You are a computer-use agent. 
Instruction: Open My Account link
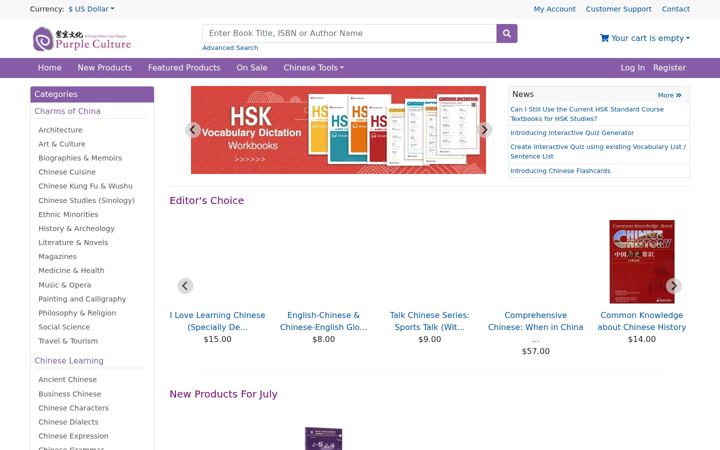[x=554, y=9]
